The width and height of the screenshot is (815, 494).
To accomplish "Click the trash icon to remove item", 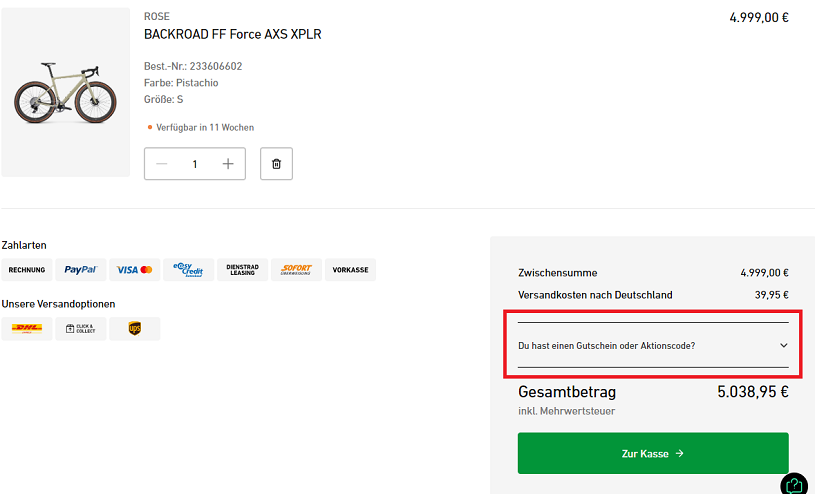I will (x=276, y=164).
